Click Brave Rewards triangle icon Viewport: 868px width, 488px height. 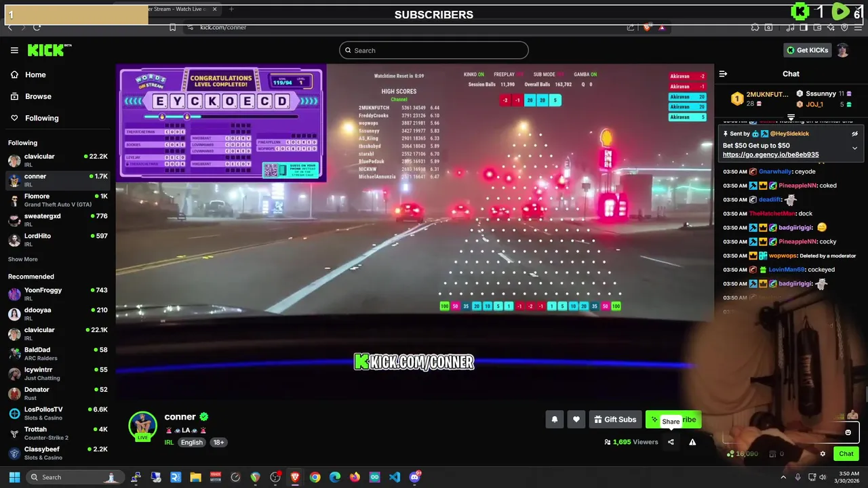662,27
